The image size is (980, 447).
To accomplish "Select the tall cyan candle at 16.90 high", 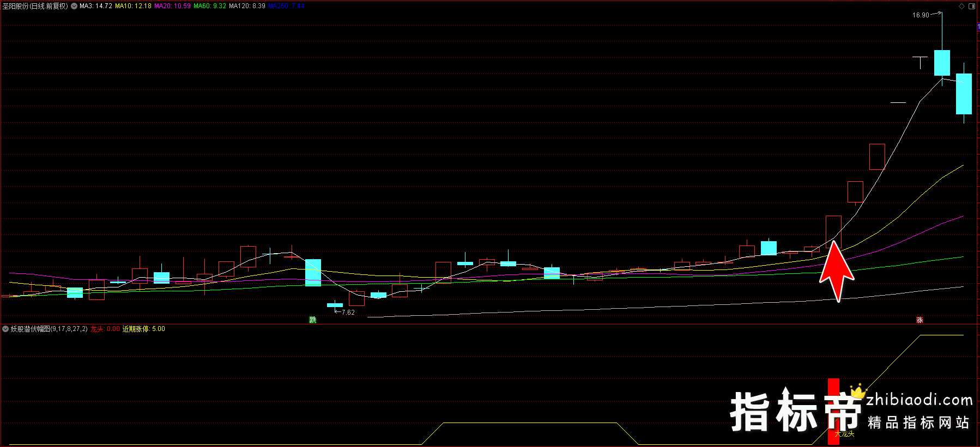I will click(942, 63).
